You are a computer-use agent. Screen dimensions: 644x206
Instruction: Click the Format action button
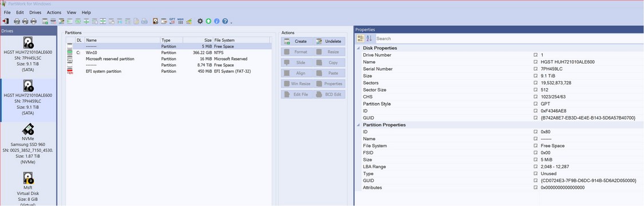pos(297,52)
